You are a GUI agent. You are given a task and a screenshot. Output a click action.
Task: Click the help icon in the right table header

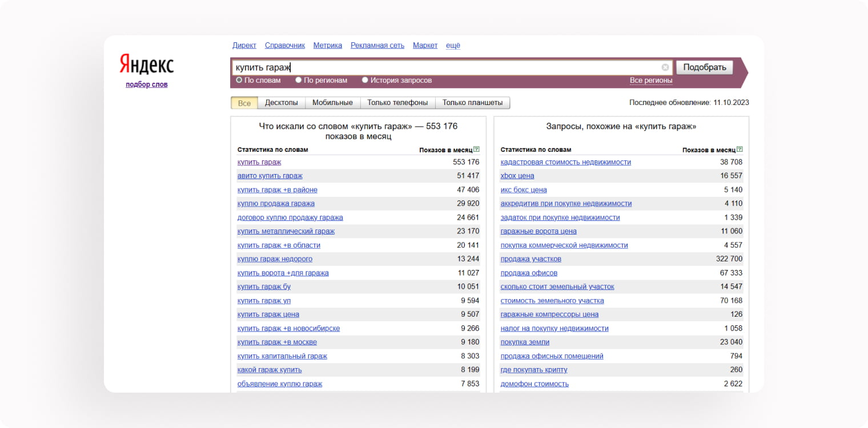pos(740,150)
